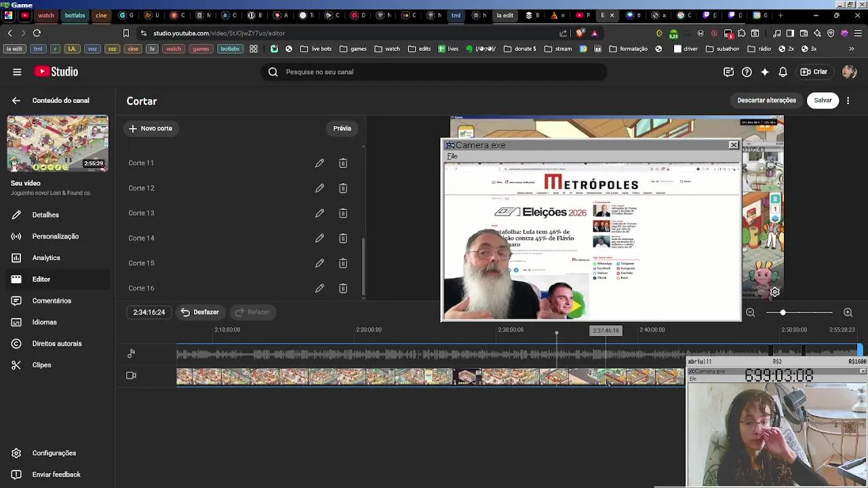This screenshot has height=488, width=868.
Task: Click the Criar button
Action: 814,72
